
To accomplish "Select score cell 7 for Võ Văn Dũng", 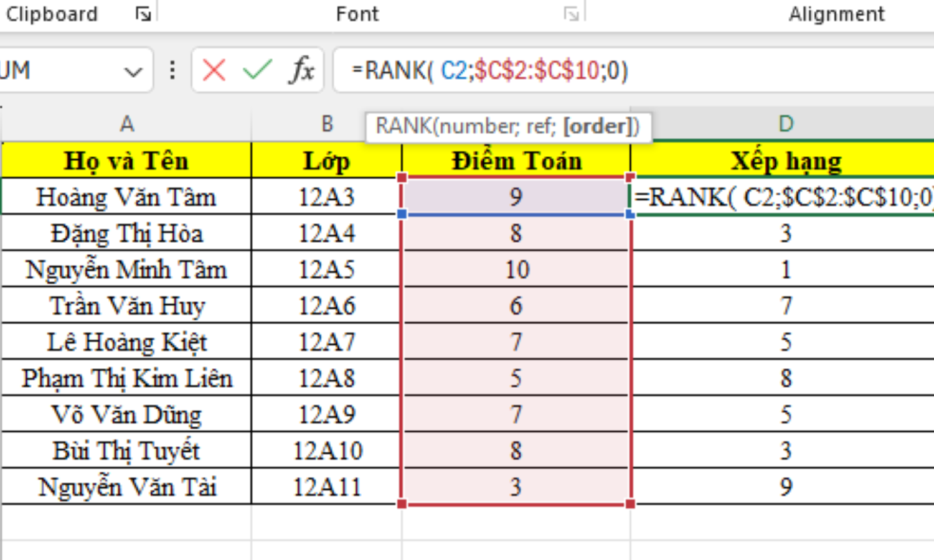I will coord(516,414).
